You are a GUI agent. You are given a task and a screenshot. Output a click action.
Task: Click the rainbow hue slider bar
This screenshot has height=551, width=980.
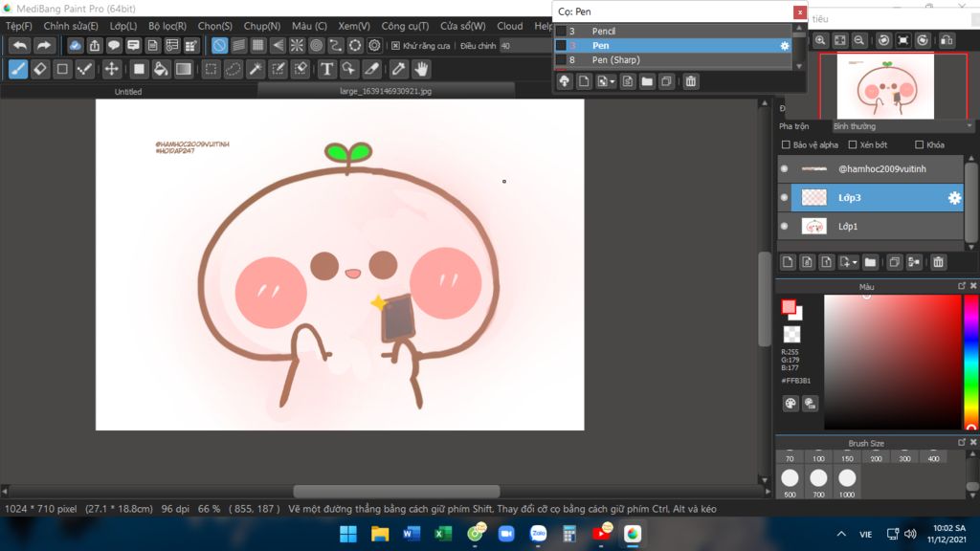(x=970, y=362)
